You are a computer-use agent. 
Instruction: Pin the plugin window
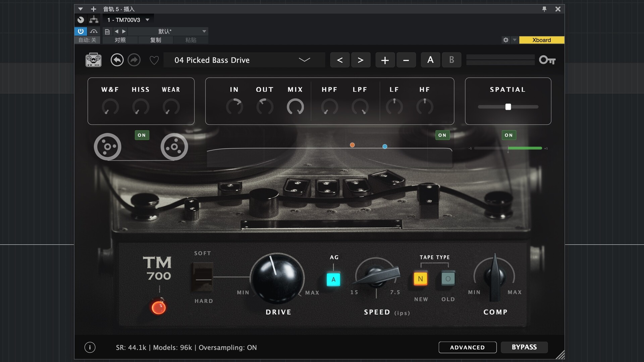tap(544, 9)
